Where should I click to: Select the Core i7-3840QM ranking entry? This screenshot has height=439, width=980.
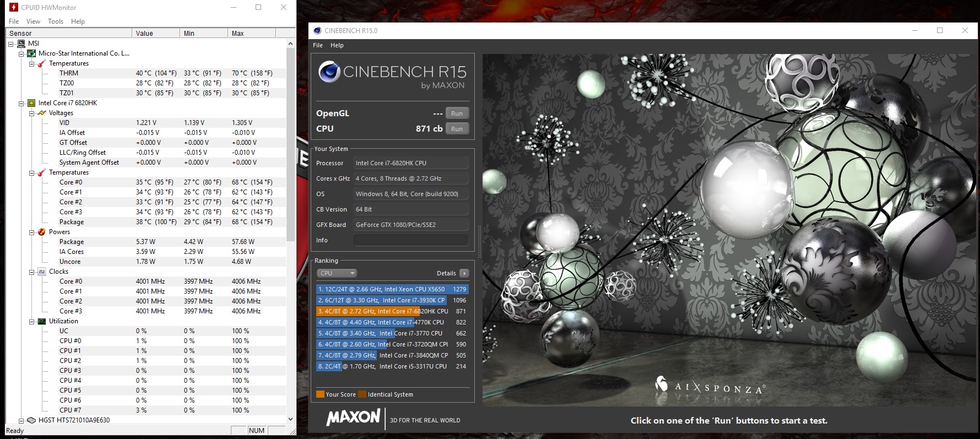coord(392,355)
